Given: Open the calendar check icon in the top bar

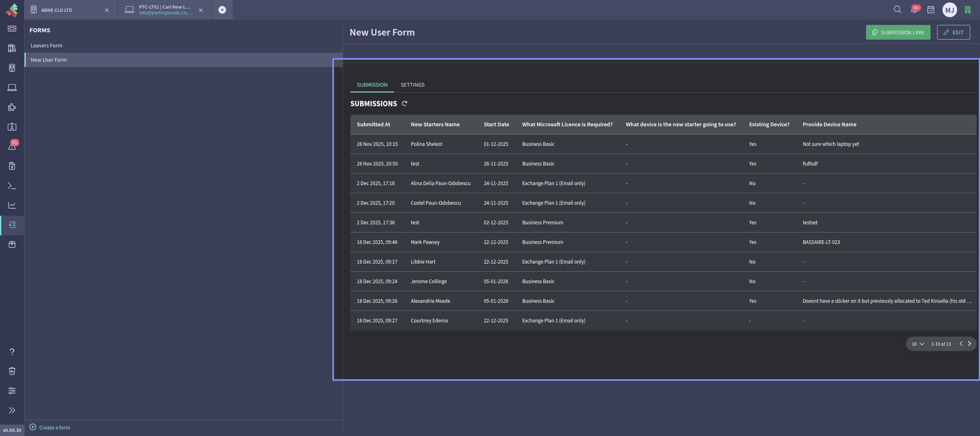Looking at the screenshot, I should click(931, 10).
